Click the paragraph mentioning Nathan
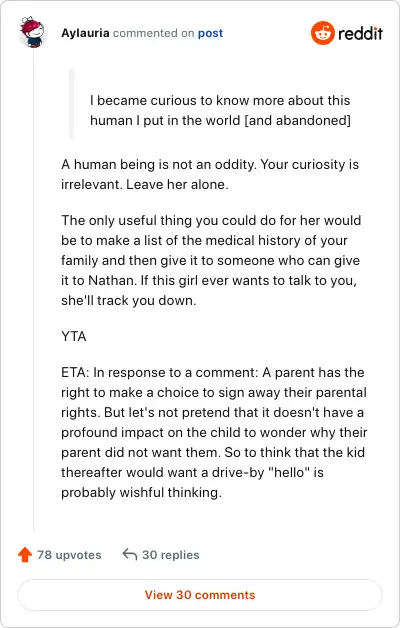 point(211,260)
